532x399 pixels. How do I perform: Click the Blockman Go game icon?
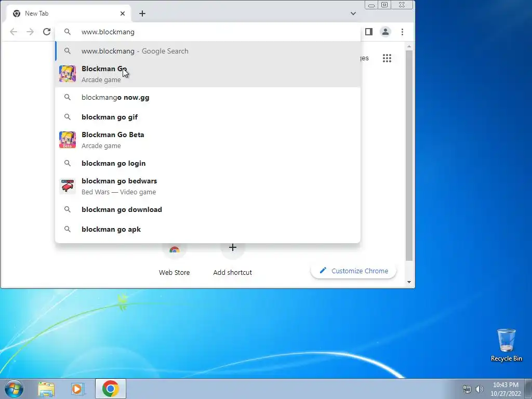point(68,74)
